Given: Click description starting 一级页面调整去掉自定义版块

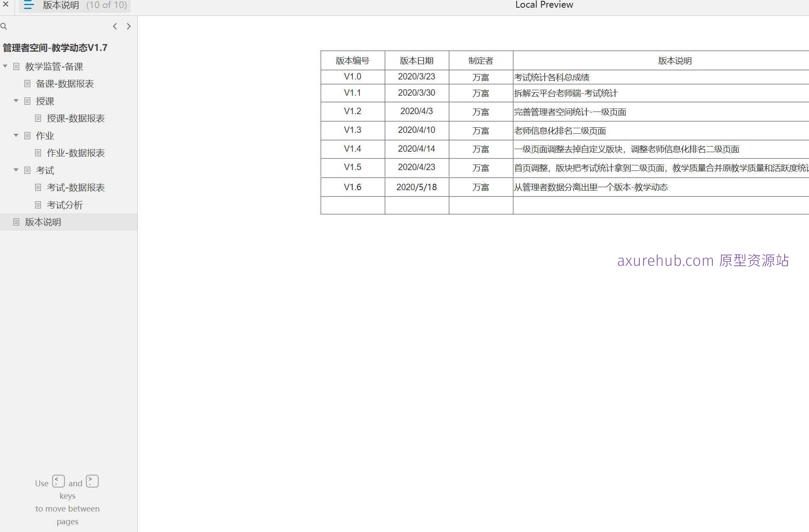Looking at the screenshot, I should point(627,149).
